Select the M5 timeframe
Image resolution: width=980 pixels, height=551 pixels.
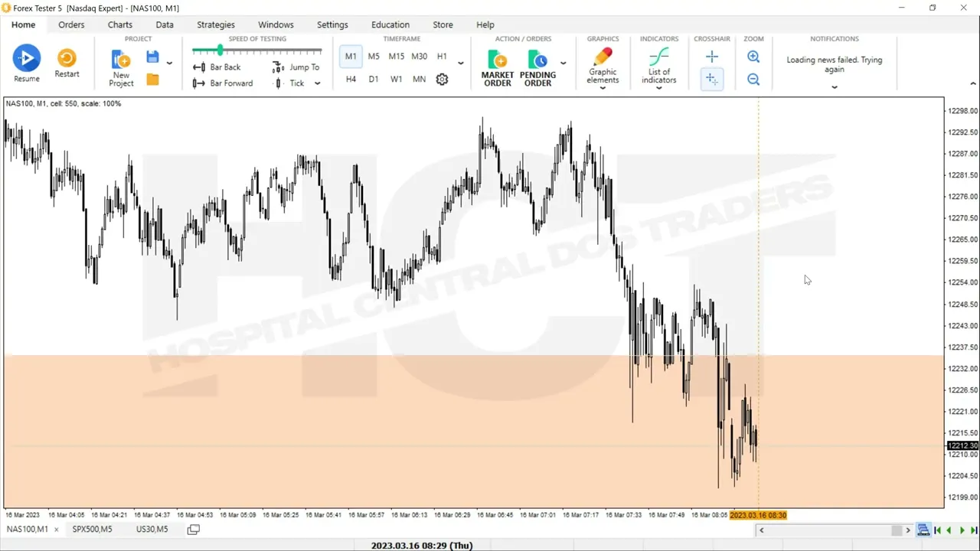[x=374, y=57]
